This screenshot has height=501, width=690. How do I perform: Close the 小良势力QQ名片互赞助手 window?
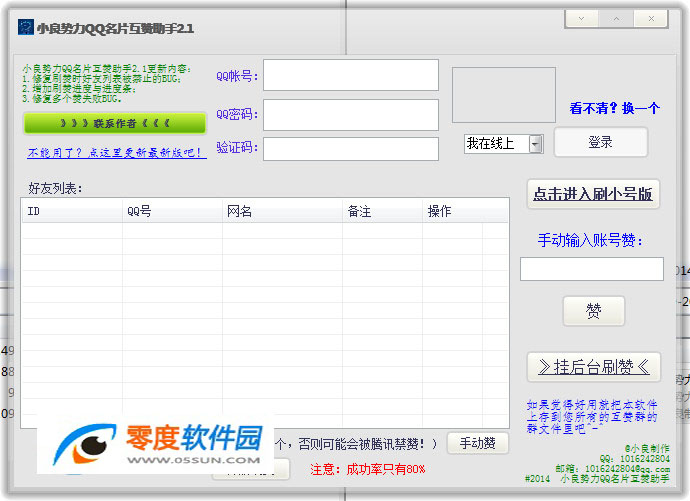pyautogui.click(x=651, y=18)
